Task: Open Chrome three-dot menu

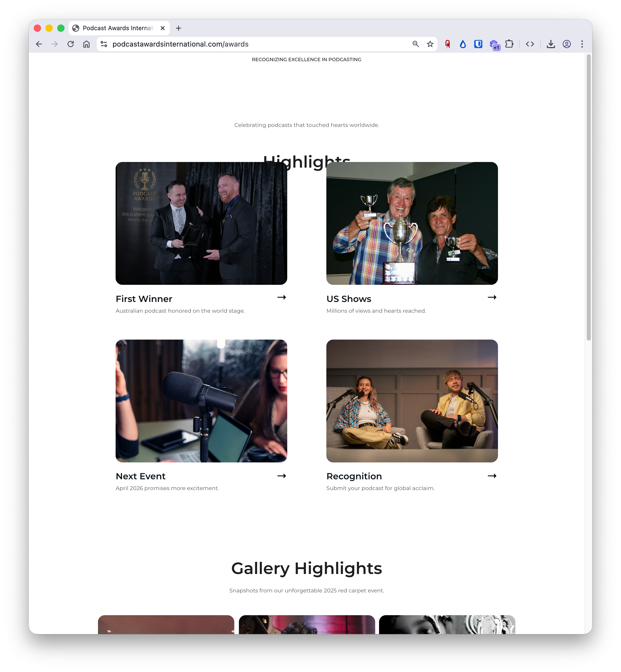Action: (x=582, y=44)
